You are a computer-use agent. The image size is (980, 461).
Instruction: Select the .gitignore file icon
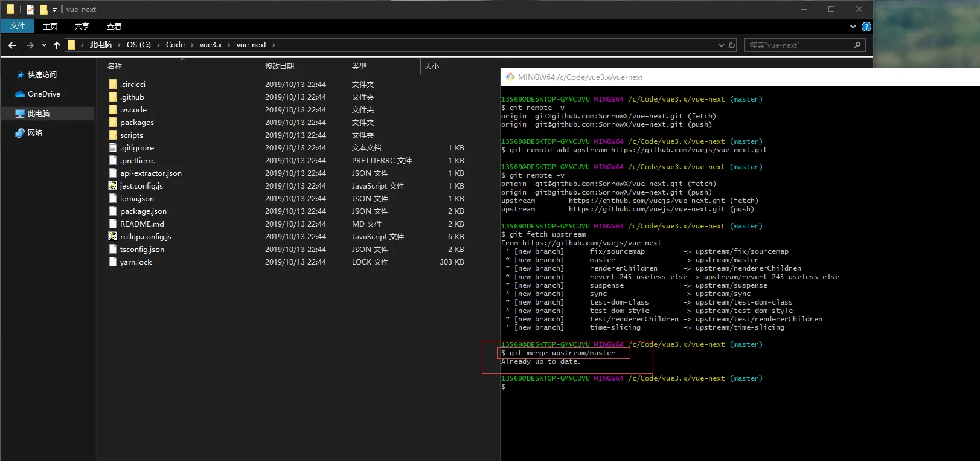click(113, 147)
